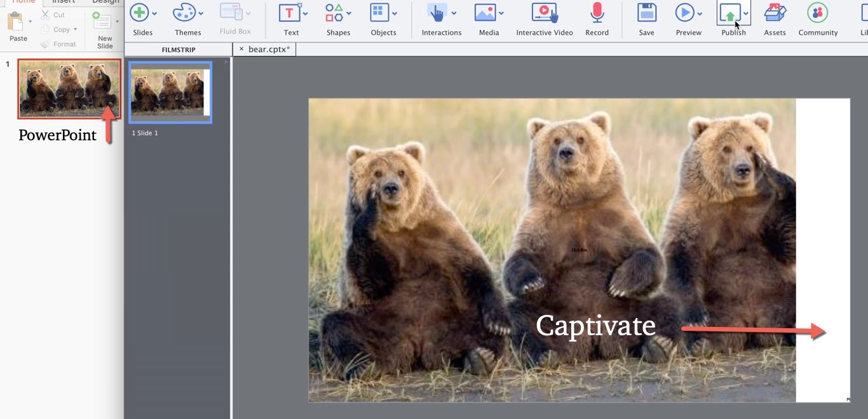Expand the Themes dropdown arrow
This screenshot has height=419, width=868.
pyautogui.click(x=201, y=13)
